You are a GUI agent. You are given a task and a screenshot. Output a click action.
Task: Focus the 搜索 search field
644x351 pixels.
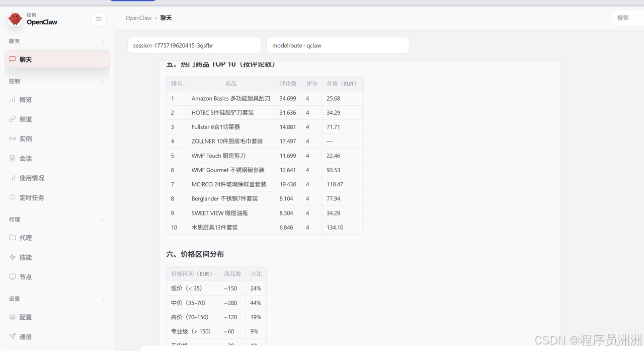click(627, 18)
